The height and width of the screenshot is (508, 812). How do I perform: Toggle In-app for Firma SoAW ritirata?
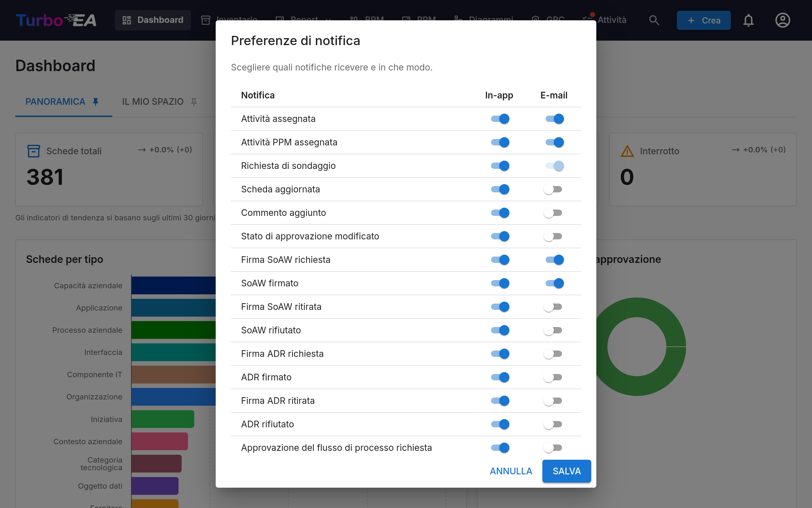pyautogui.click(x=500, y=307)
